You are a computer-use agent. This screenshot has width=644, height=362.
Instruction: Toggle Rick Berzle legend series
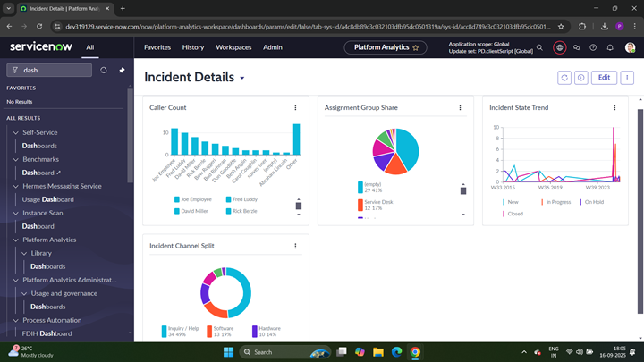click(x=241, y=211)
